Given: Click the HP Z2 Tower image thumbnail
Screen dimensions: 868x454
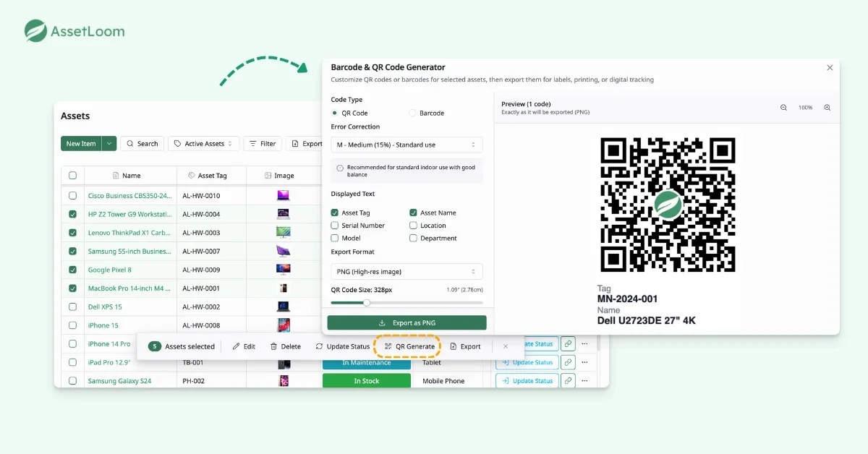Looking at the screenshot, I should point(283,214).
